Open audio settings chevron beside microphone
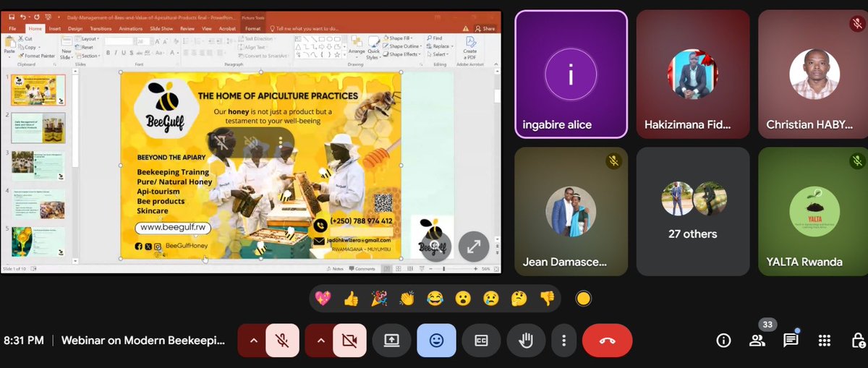Viewport: 868px width, 368px height. pyautogui.click(x=252, y=341)
